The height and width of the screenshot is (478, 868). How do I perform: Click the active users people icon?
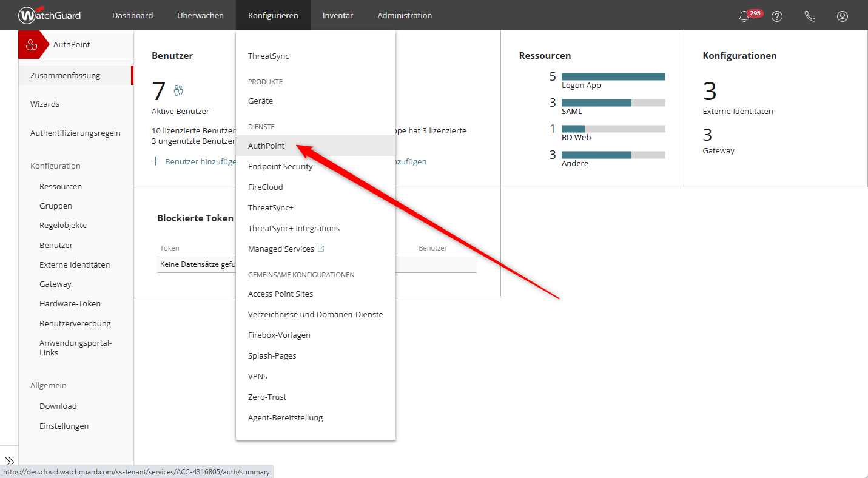tap(178, 90)
